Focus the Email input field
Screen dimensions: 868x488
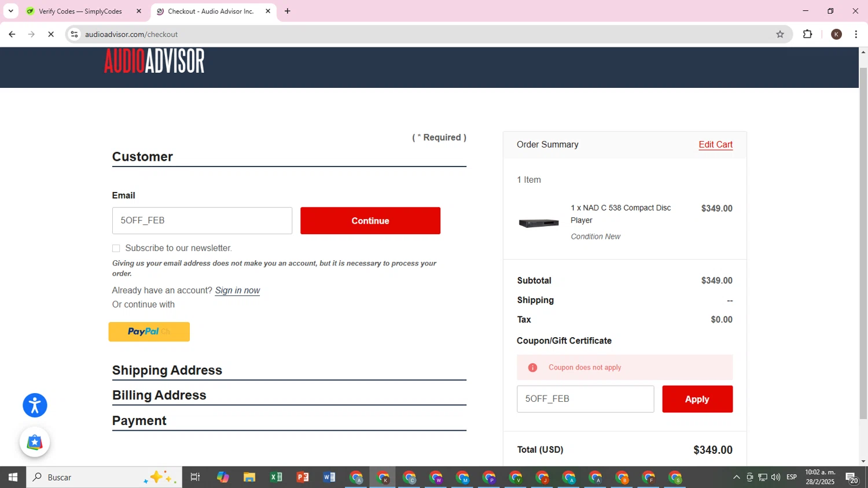(202, 221)
